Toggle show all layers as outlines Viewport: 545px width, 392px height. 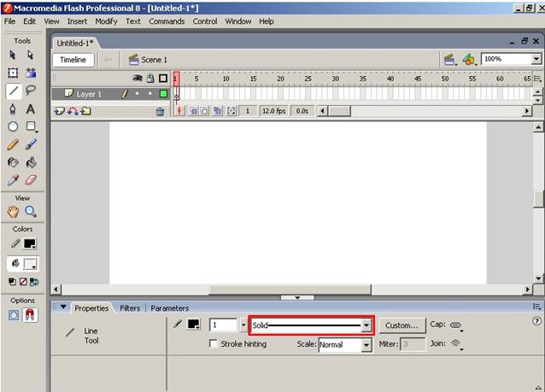point(163,79)
